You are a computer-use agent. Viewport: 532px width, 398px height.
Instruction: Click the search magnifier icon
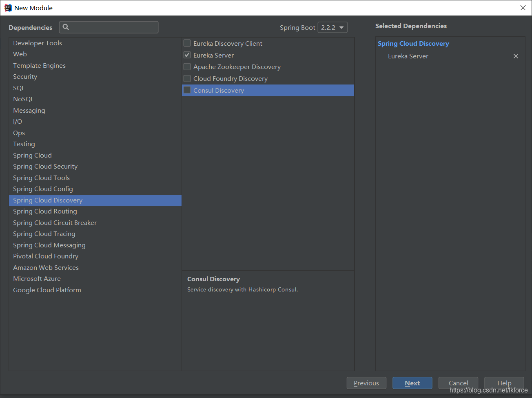coord(66,27)
